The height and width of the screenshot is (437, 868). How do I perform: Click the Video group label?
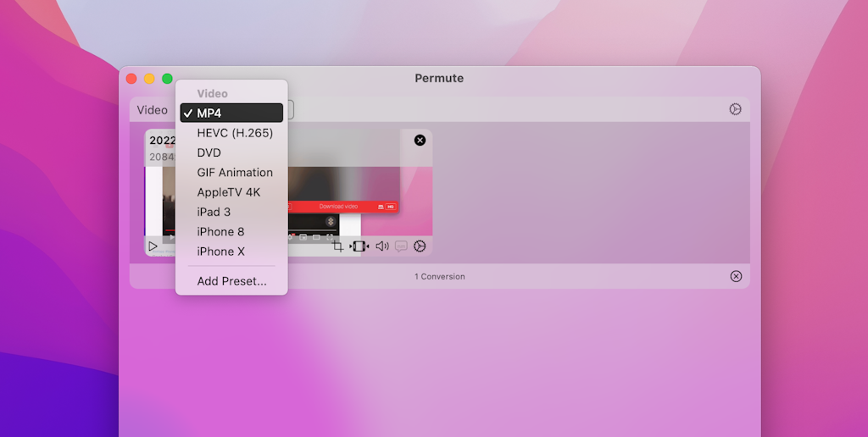[153, 110]
